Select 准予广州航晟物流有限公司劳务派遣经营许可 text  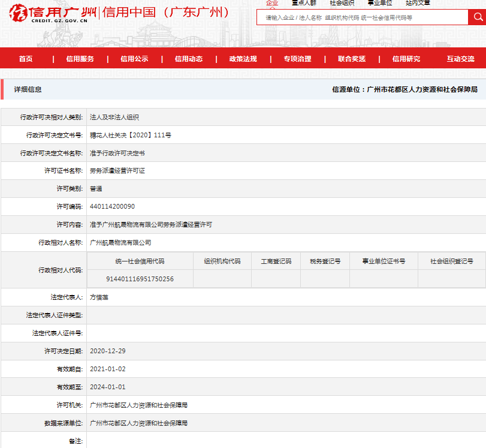[x=151, y=225]
